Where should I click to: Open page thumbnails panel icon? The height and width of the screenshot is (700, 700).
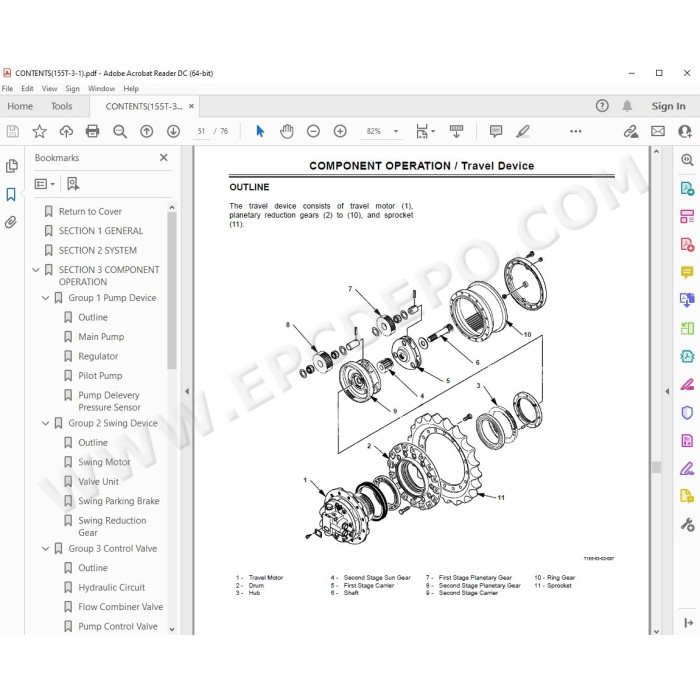pyautogui.click(x=12, y=166)
